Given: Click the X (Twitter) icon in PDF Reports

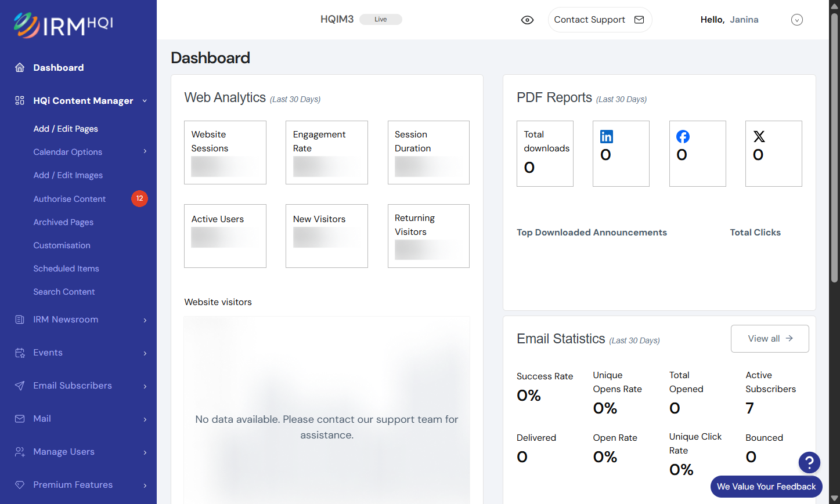Looking at the screenshot, I should click(759, 136).
